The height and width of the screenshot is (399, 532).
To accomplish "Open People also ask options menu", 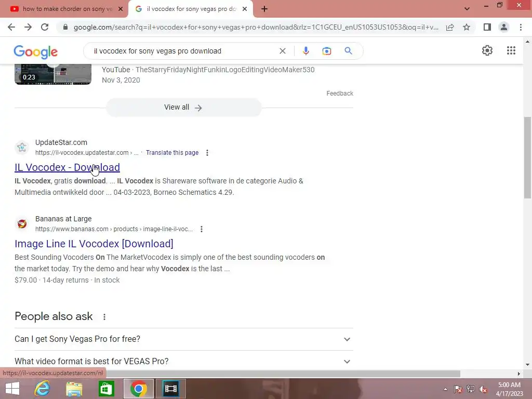I will pyautogui.click(x=104, y=317).
